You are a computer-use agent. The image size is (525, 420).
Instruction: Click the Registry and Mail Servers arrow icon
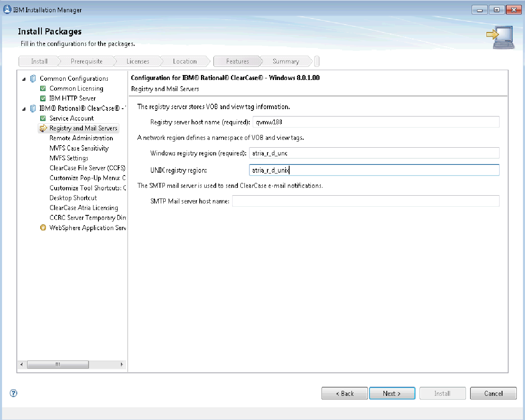tap(43, 128)
